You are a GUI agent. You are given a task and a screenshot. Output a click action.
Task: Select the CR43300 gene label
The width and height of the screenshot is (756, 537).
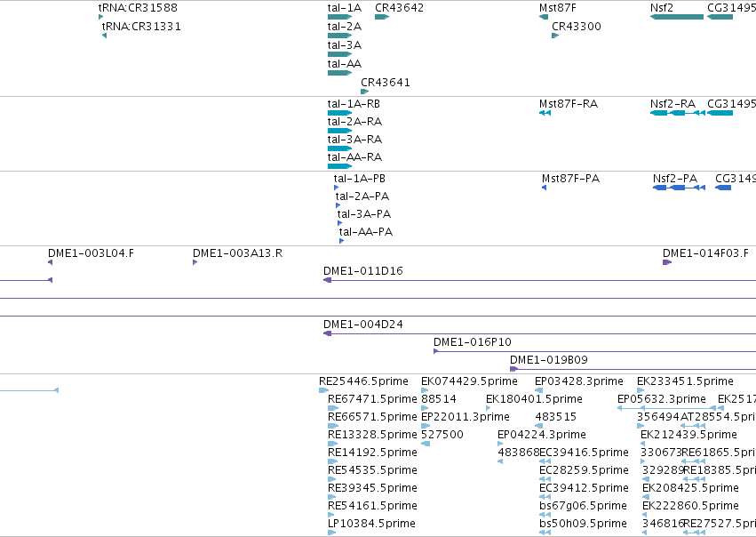tap(577, 27)
